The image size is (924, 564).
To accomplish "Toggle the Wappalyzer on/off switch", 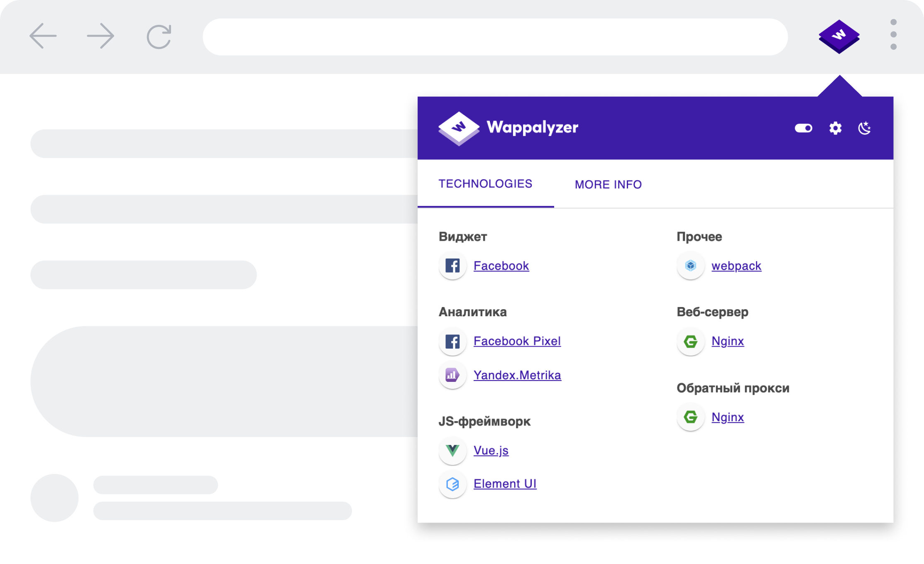I will click(x=804, y=129).
